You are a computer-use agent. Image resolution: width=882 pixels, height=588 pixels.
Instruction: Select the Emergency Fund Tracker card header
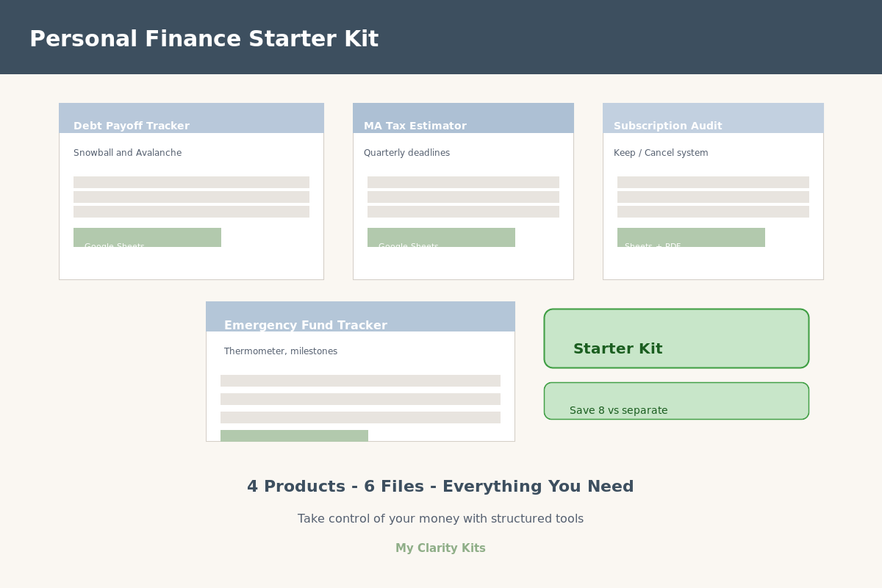[x=360, y=318]
